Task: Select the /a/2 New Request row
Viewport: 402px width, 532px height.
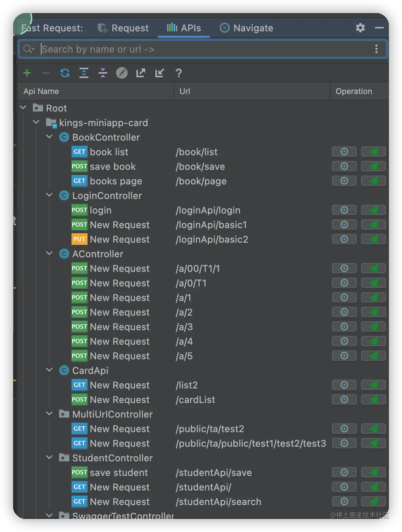Action: (203, 312)
